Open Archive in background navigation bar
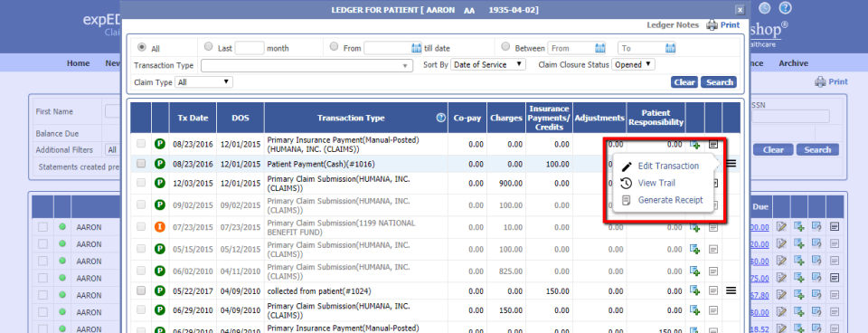Screen dimensions: 868x333 coord(793,63)
